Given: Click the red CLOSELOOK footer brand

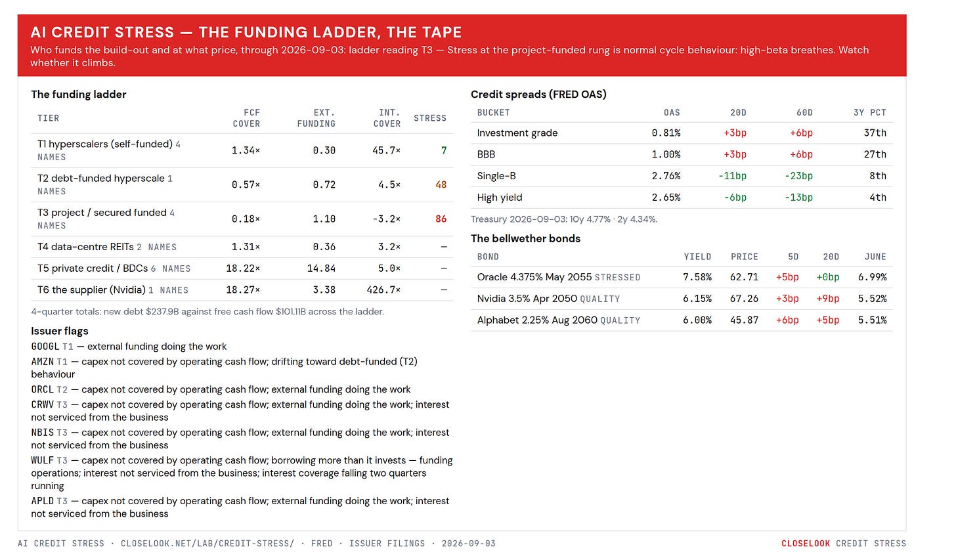Looking at the screenshot, I should point(806,544).
